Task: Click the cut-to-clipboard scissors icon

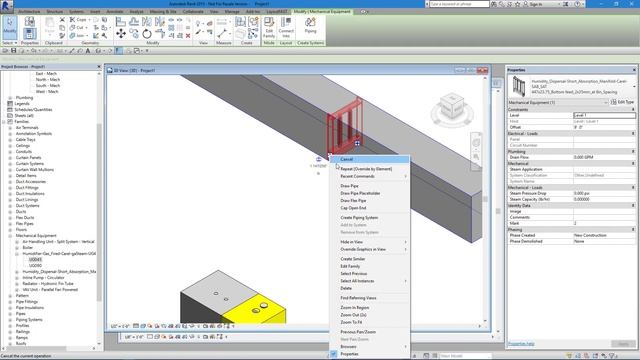Action: 62,20
